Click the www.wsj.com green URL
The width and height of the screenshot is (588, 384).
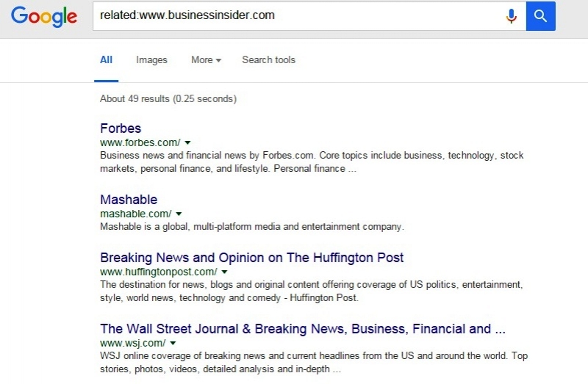pyautogui.click(x=132, y=343)
